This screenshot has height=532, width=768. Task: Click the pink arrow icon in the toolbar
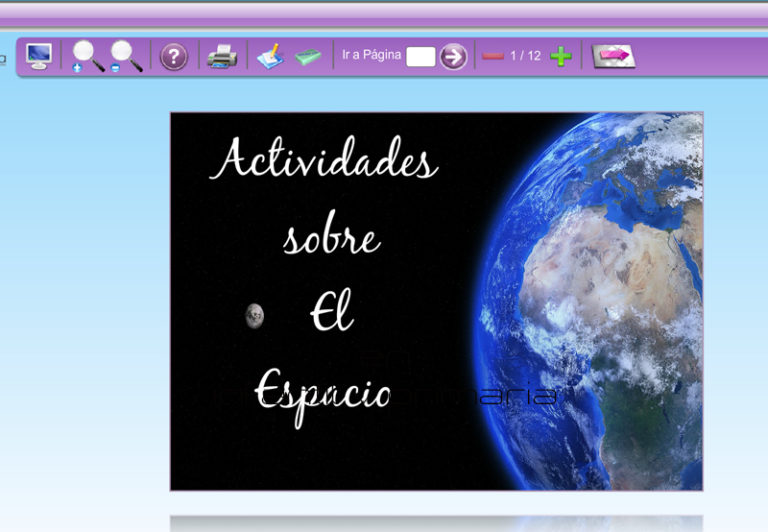[613, 56]
